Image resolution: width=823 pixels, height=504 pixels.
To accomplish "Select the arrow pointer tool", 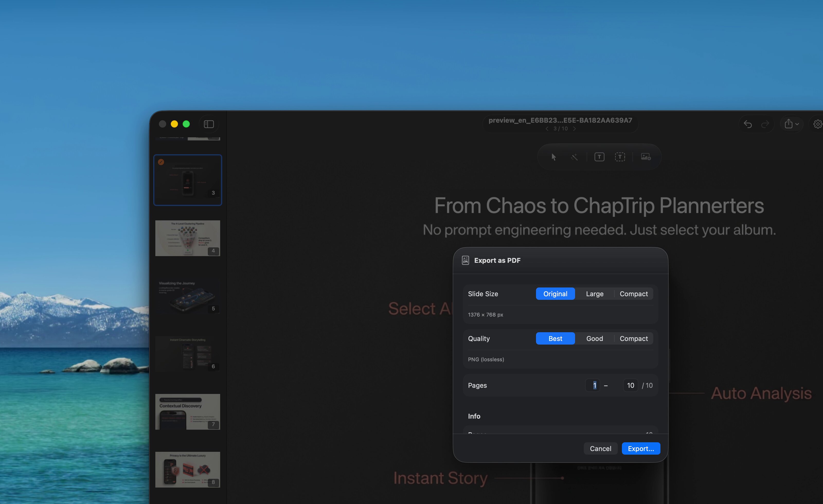I will pyautogui.click(x=553, y=157).
